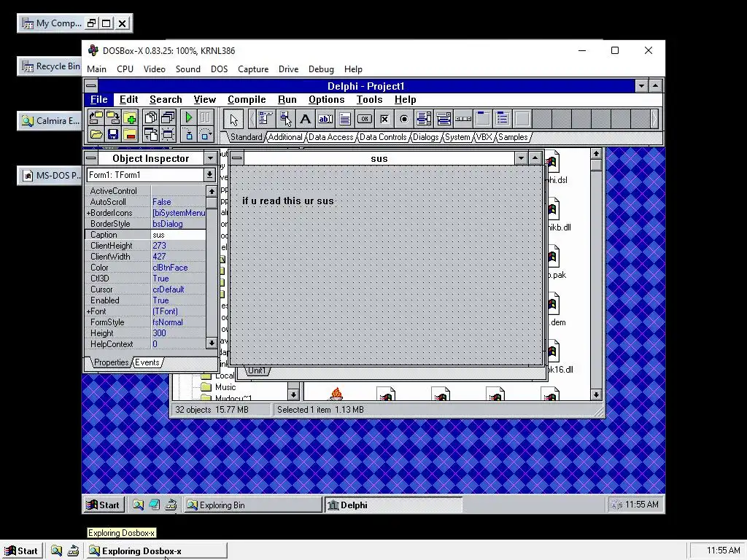Click the component palette right scroll arrow
The image size is (747, 560).
coord(654,119)
